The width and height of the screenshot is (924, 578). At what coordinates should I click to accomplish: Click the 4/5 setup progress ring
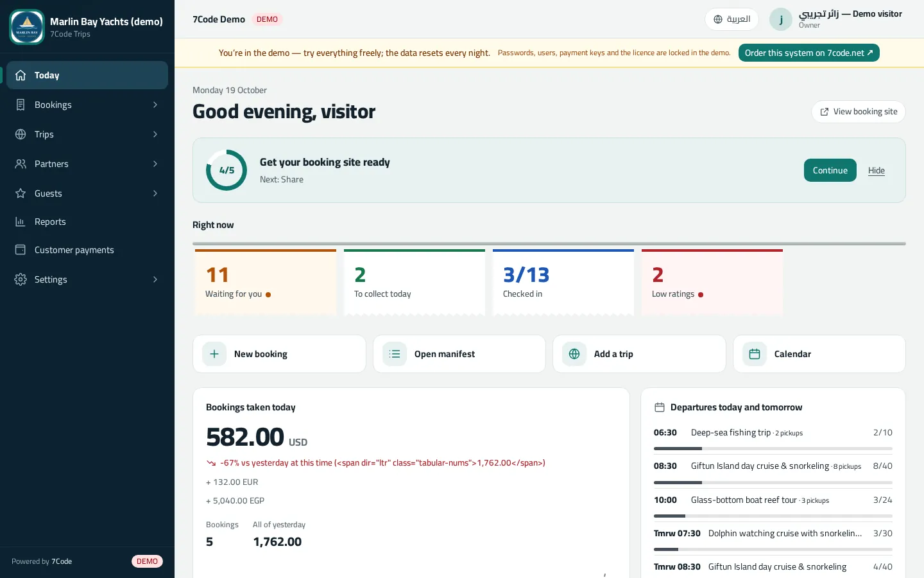coord(227,170)
